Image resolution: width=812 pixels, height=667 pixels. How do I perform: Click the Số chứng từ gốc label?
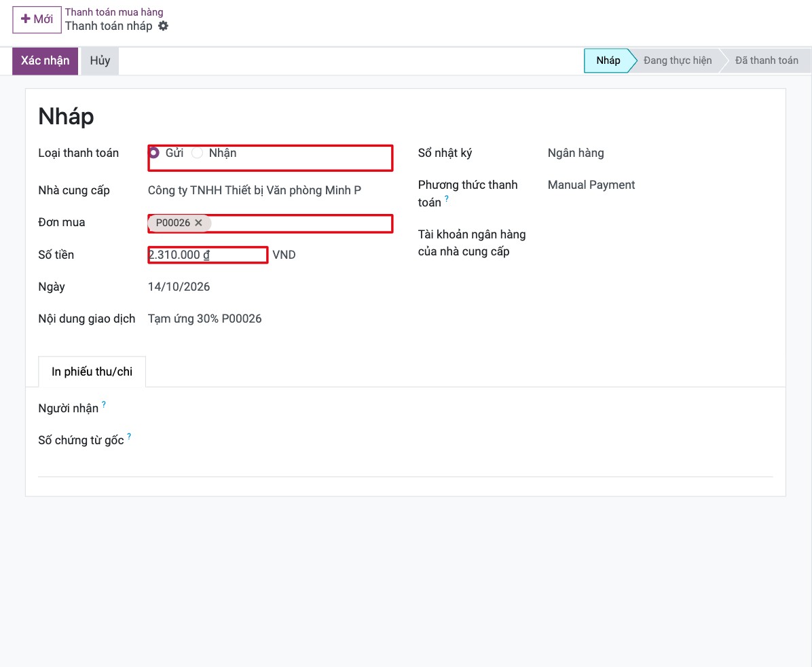(81, 441)
